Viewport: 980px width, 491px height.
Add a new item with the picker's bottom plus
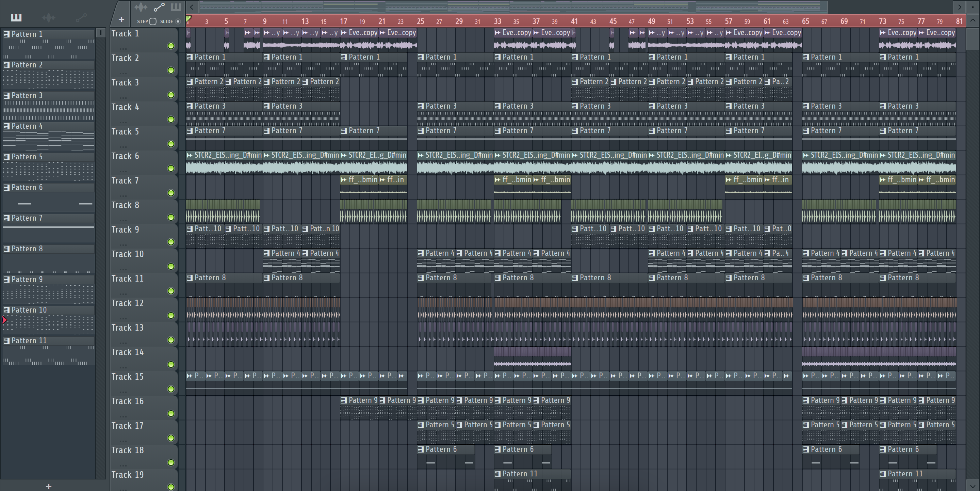48,486
